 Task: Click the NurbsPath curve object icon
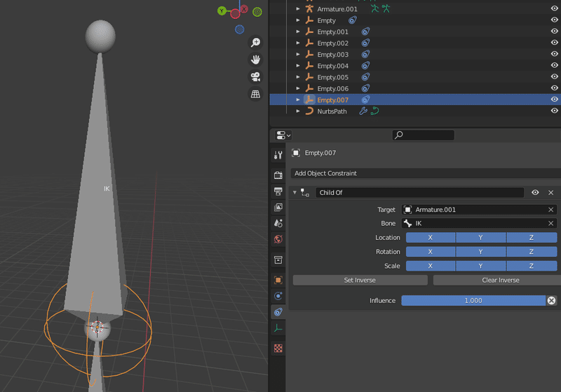309,111
